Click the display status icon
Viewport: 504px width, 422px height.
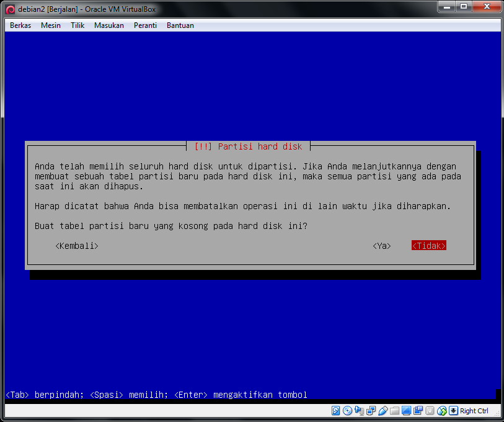406,410
